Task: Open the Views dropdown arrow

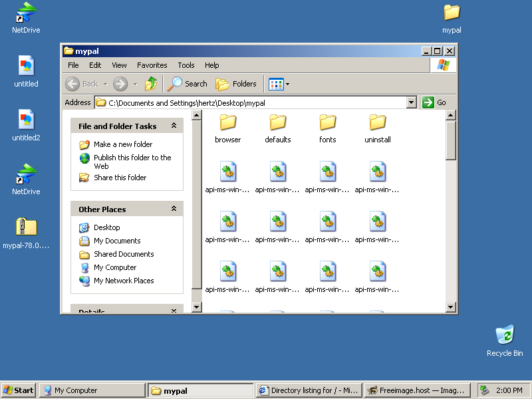Action: click(x=288, y=84)
